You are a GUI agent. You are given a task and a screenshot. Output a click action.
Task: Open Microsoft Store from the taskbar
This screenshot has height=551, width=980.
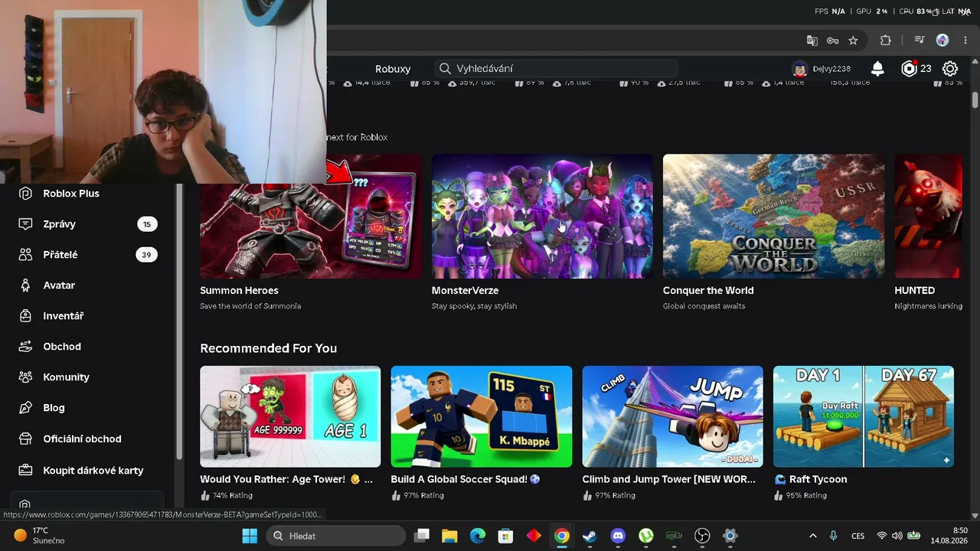click(x=505, y=536)
